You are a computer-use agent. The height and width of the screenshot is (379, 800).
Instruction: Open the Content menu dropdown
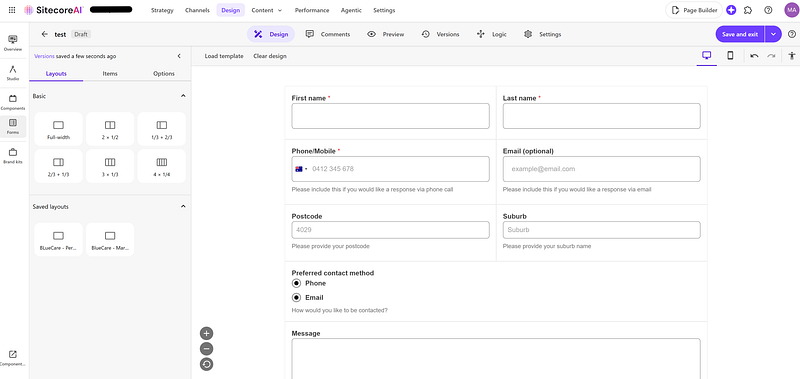[266, 10]
